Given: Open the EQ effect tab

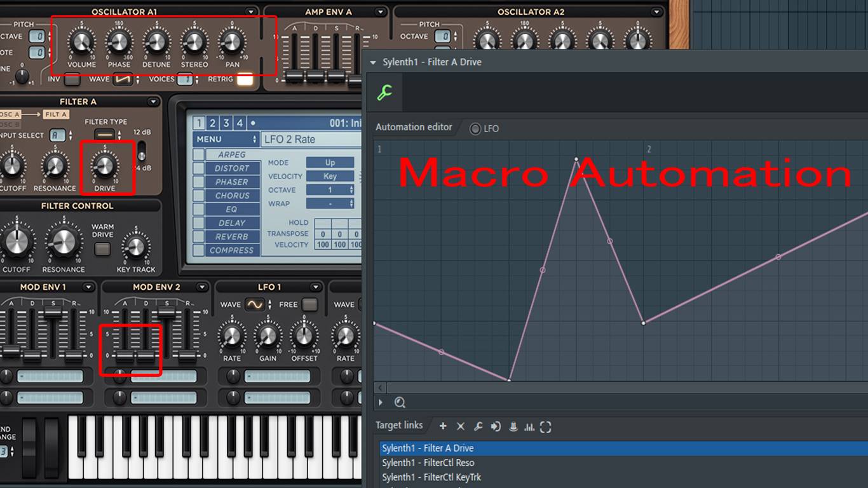Looking at the screenshot, I should tap(232, 209).
